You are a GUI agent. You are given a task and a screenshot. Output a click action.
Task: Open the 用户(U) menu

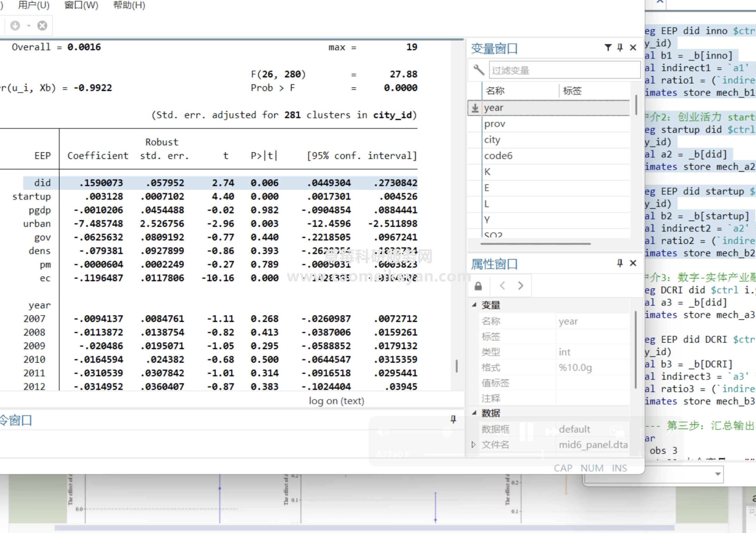(33, 5)
